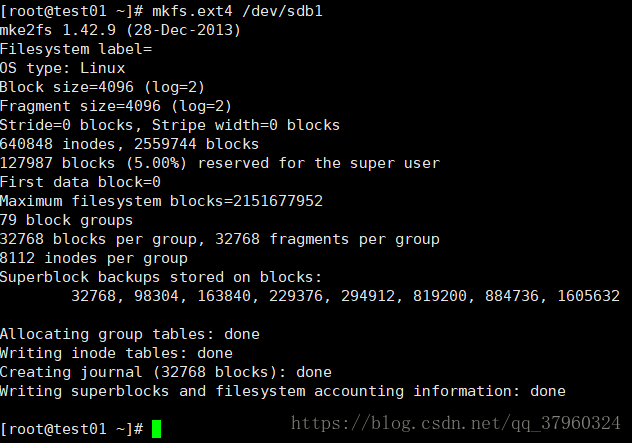
Task: Click the '127987 blocks (5.00%) reserved' line
Action: click(x=220, y=163)
